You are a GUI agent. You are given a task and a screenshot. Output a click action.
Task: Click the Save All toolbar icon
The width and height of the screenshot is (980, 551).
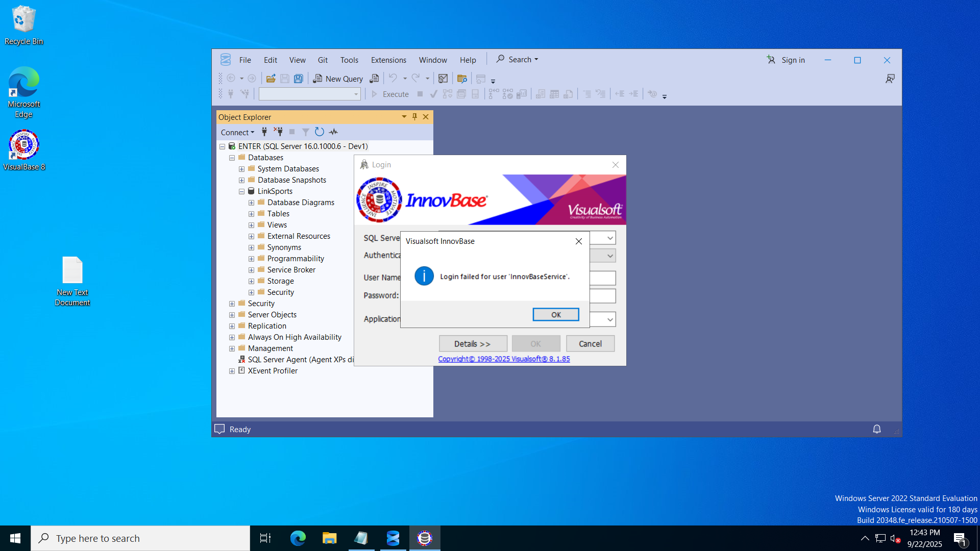(299, 79)
